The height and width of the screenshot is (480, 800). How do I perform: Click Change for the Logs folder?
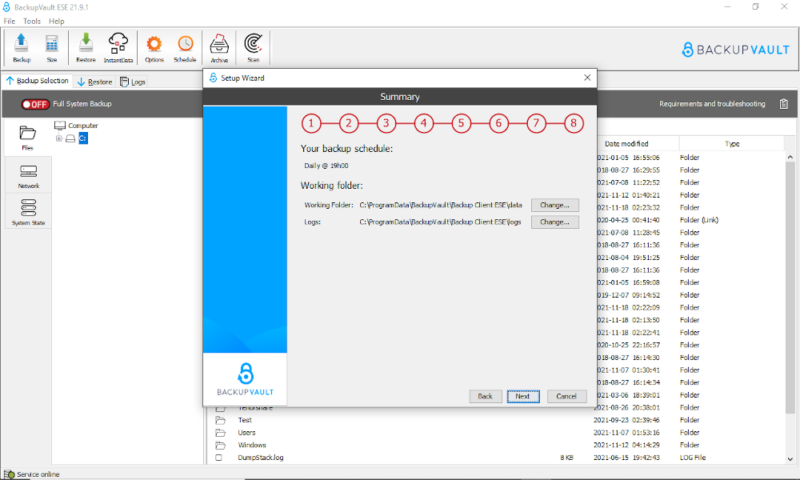pos(555,222)
